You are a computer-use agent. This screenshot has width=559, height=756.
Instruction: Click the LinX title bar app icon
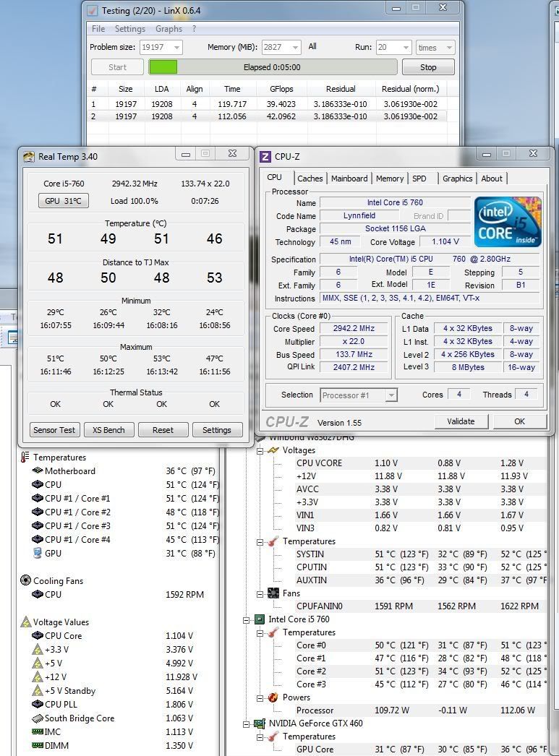[x=93, y=10]
